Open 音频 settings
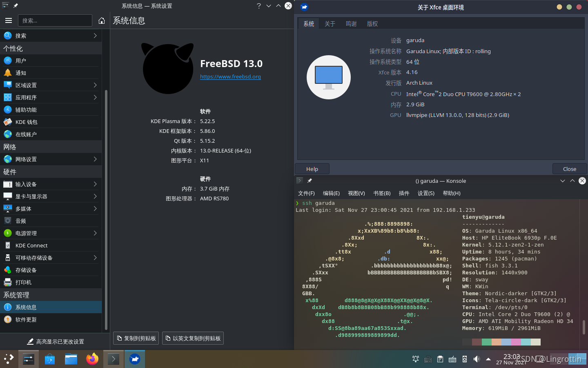588x368 pixels. click(51, 221)
